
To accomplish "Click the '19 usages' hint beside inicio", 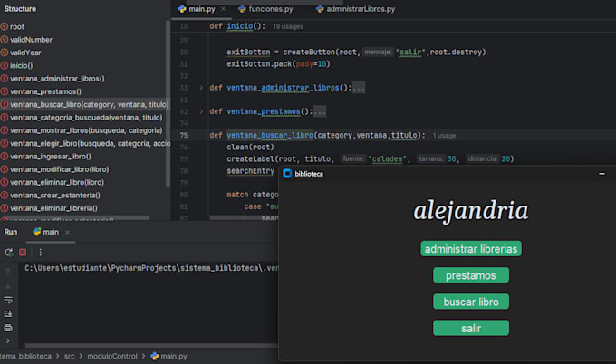I will tap(288, 26).
